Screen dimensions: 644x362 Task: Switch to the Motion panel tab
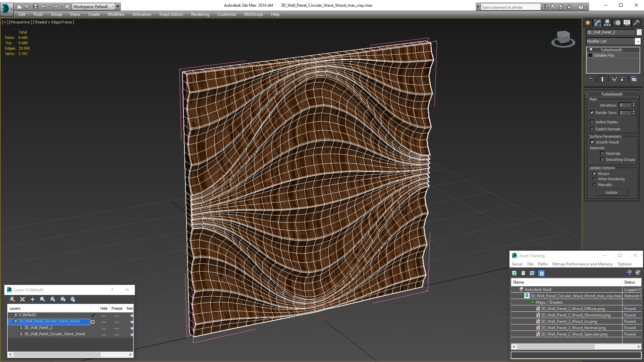pyautogui.click(x=617, y=23)
